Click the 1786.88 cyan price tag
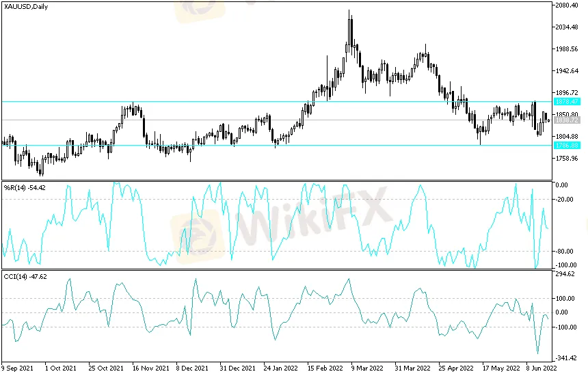Image resolution: width=588 pixels, height=376 pixels. pyautogui.click(x=567, y=146)
